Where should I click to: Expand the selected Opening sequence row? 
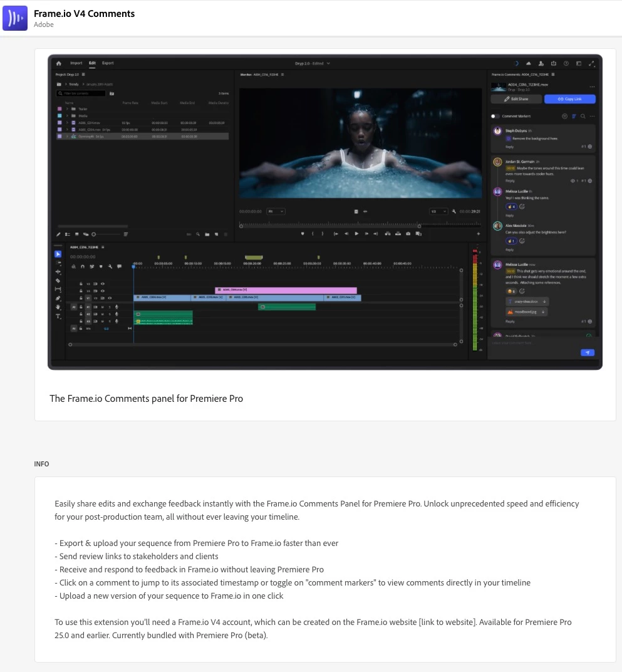tap(67, 136)
